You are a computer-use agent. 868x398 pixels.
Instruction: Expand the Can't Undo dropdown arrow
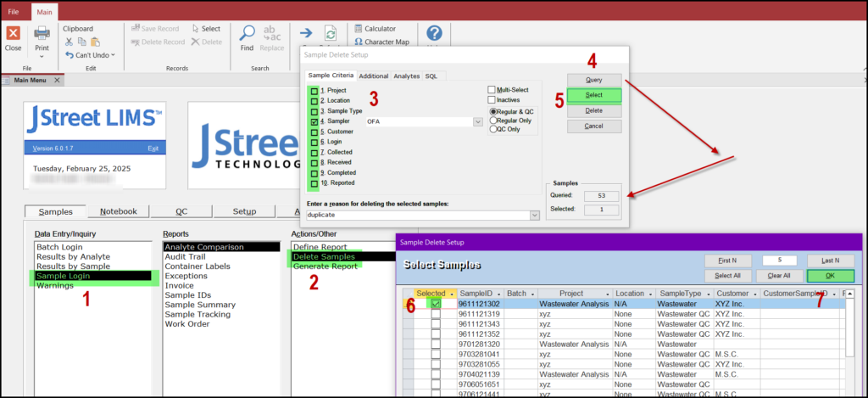click(x=113, y=55)
